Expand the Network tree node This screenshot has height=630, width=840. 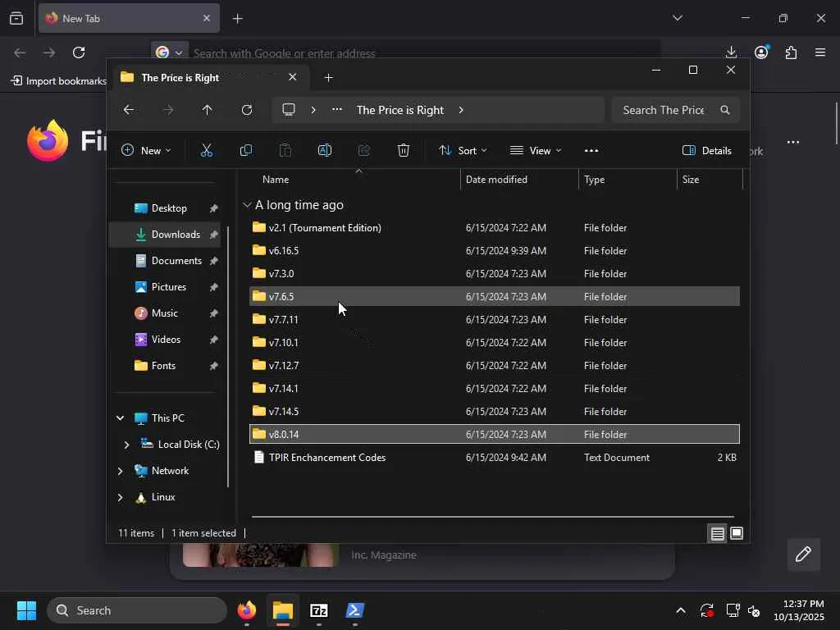click(120, 471)
